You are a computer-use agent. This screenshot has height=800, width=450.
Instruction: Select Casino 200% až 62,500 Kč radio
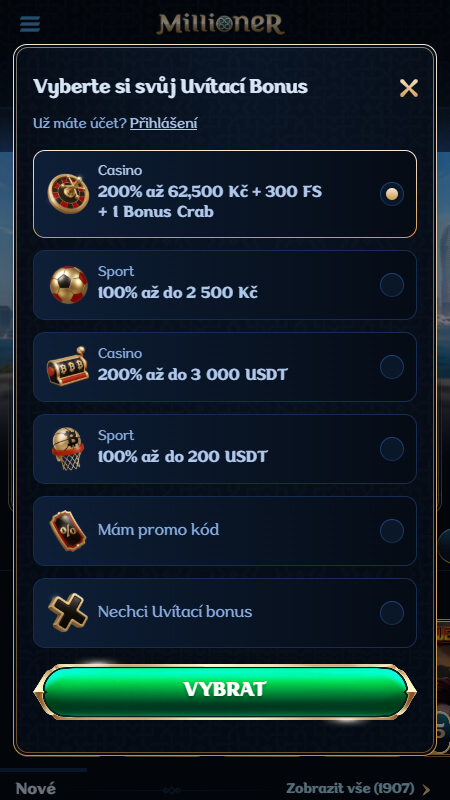(x=392, y=194)
